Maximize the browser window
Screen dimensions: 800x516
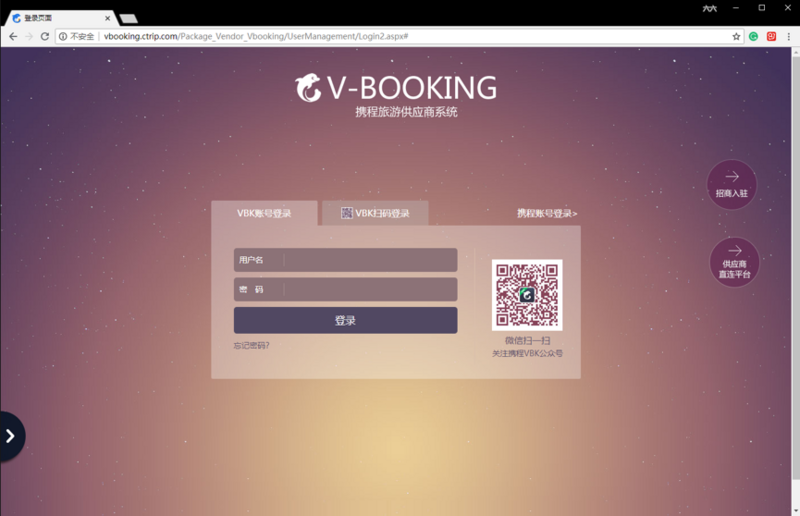[x=762, y=8]
